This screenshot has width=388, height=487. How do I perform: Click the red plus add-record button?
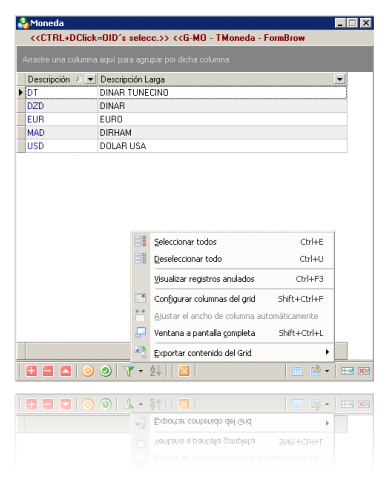(x=31, y=371)
